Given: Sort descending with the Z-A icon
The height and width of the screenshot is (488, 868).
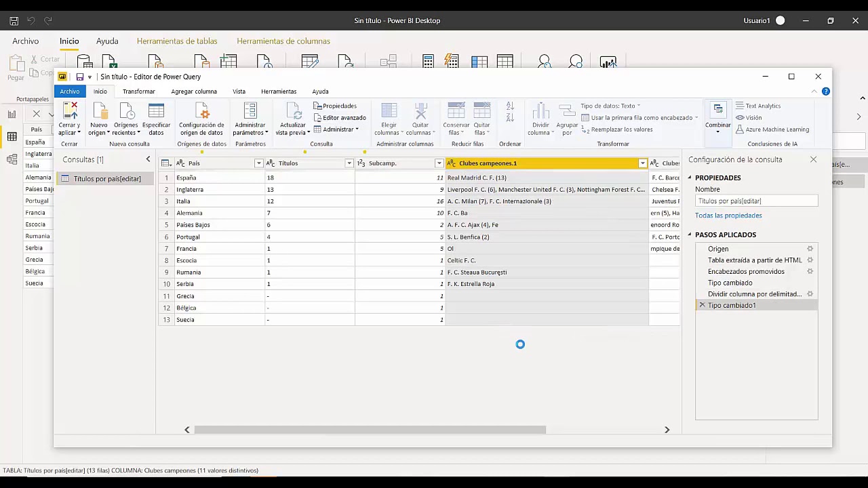Looking at the screenshot, I should (510, 118).
